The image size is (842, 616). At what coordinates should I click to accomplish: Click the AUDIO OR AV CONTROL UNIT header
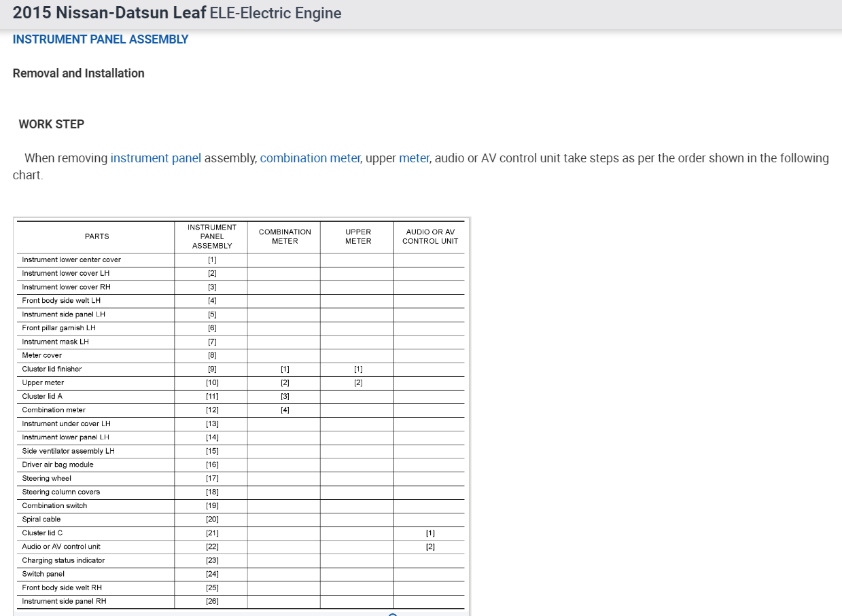coord(430,236)
